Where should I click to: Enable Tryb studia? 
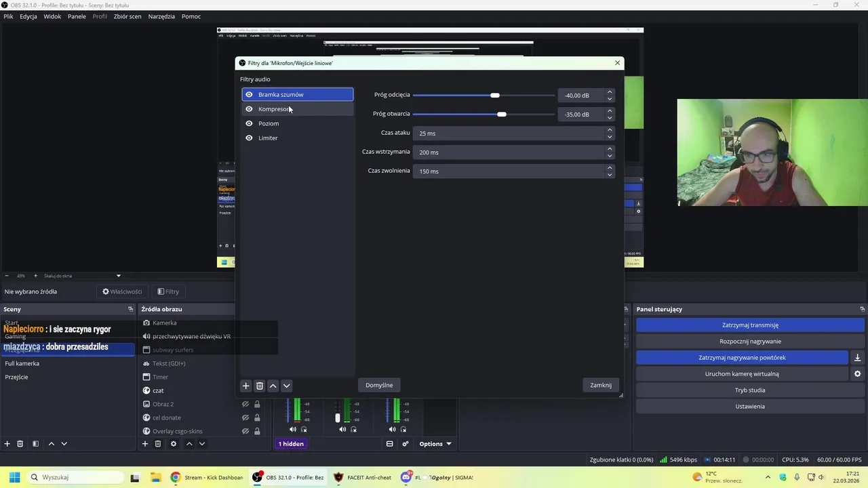point(750,390)
